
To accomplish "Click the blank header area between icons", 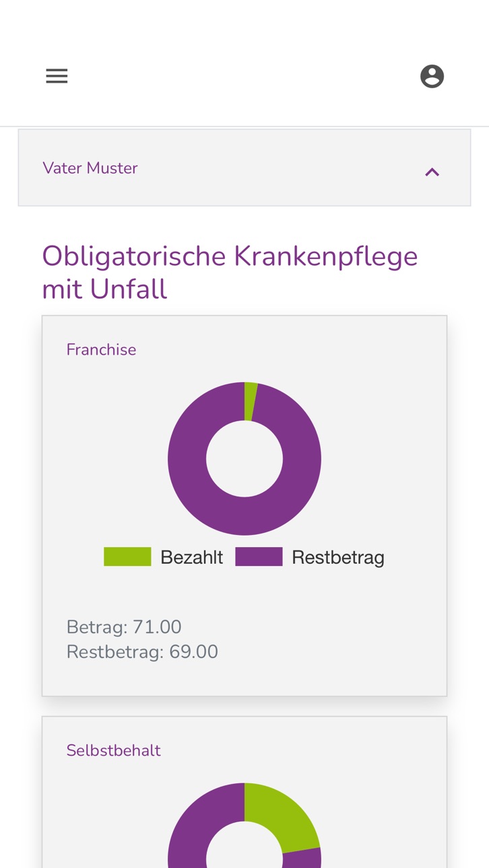I will pos(244,76).
